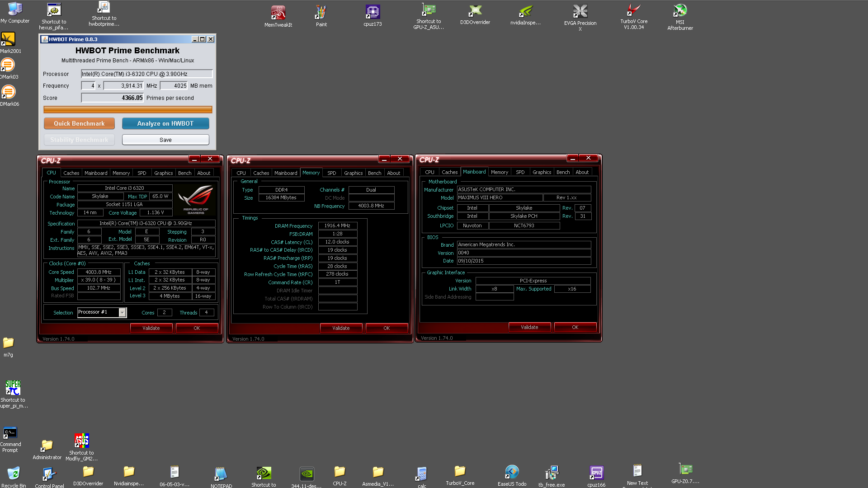Click the ROG Republic of Gamers logo
The height and width of the screenshot is (488, 868).
pos(195,199)
